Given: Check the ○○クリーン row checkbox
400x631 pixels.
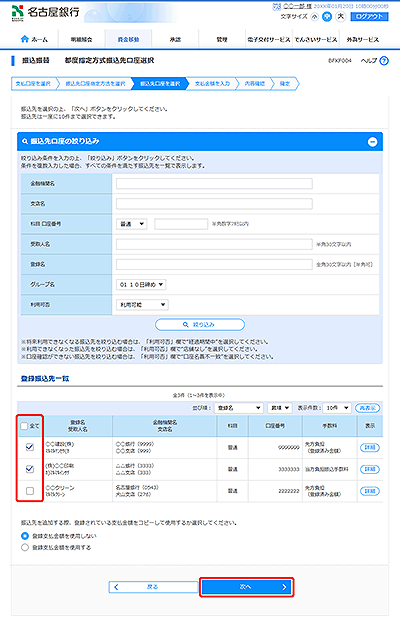Looking at the screenshot, I should click(x=30, y=491).
